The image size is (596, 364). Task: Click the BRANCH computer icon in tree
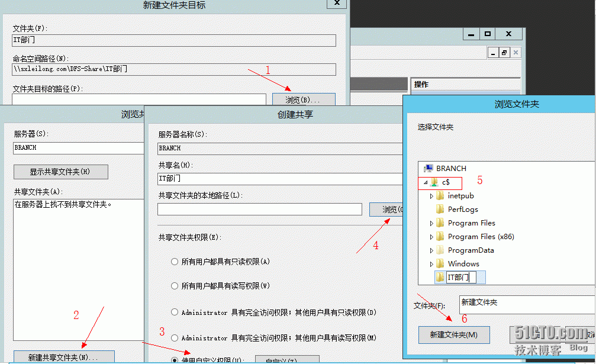(428, 168)
